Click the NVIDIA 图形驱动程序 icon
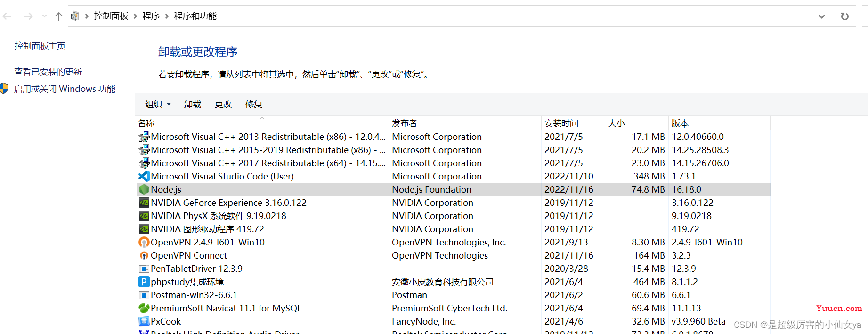This screenshot has width=868, height=334. (x=144, y=229)
